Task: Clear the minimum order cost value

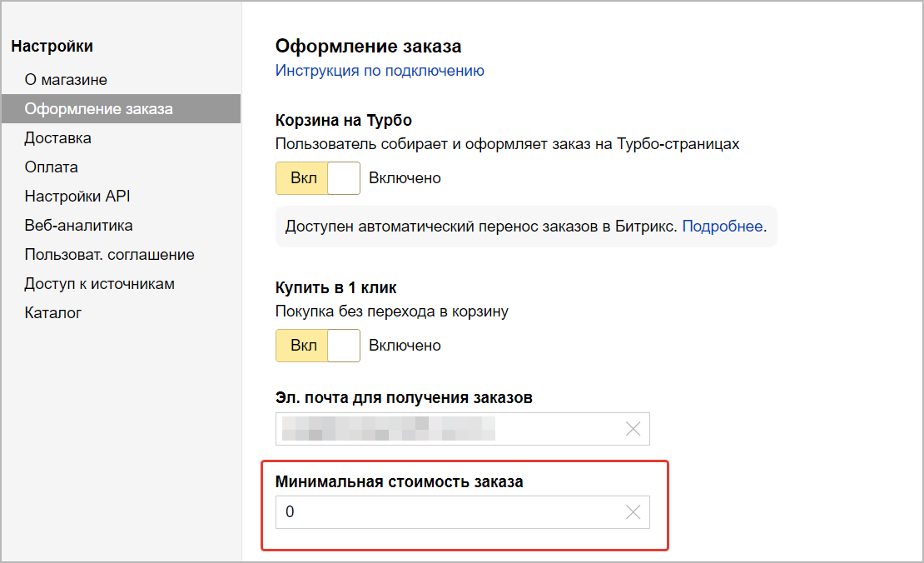Action: click(633, 512)
